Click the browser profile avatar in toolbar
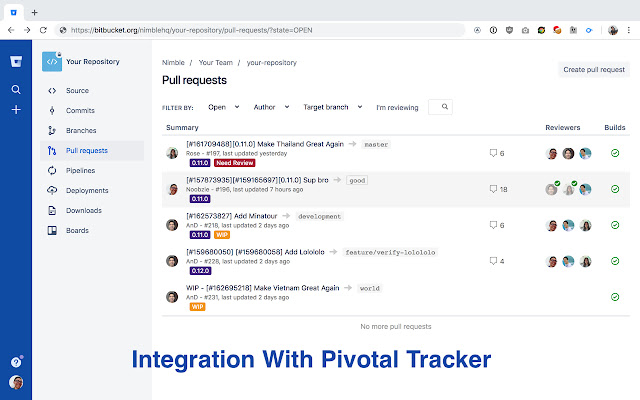The width and height of the screenshot is (640, 400). (612, 30)
